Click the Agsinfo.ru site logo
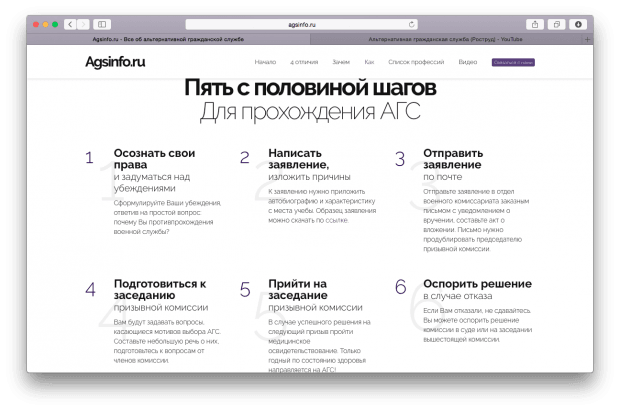Viewport: 620px width, 411px height. tap(115, 62)
